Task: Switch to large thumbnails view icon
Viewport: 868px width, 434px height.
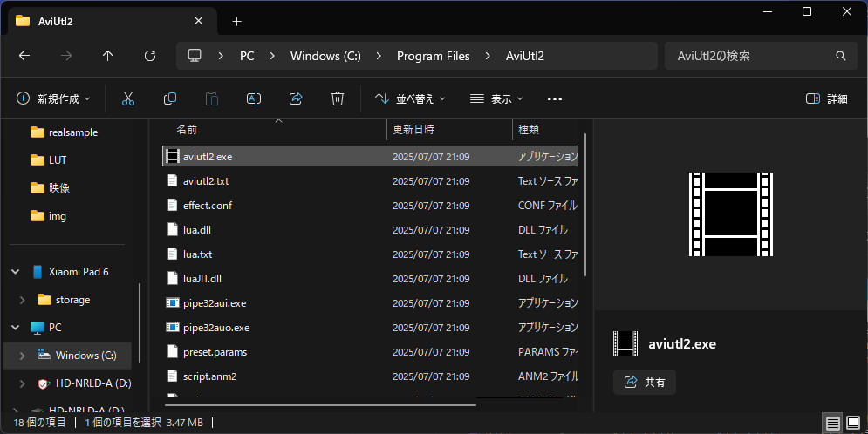Action: 853,424
